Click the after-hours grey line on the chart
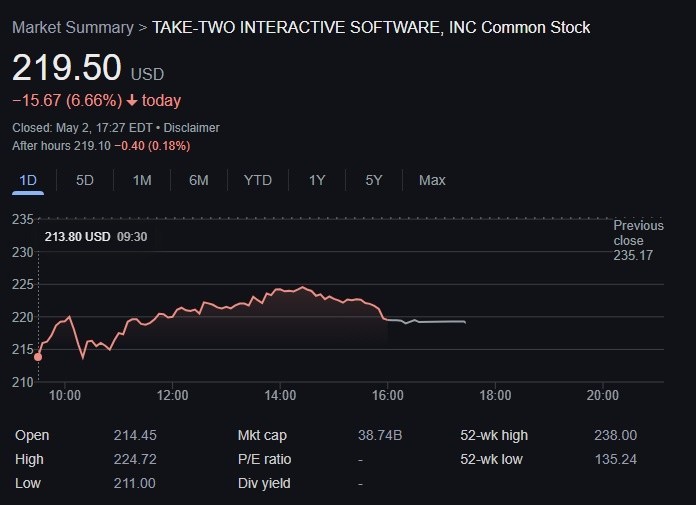The height and width of the screenshot is (505, 696). click(x=426, y=321)
